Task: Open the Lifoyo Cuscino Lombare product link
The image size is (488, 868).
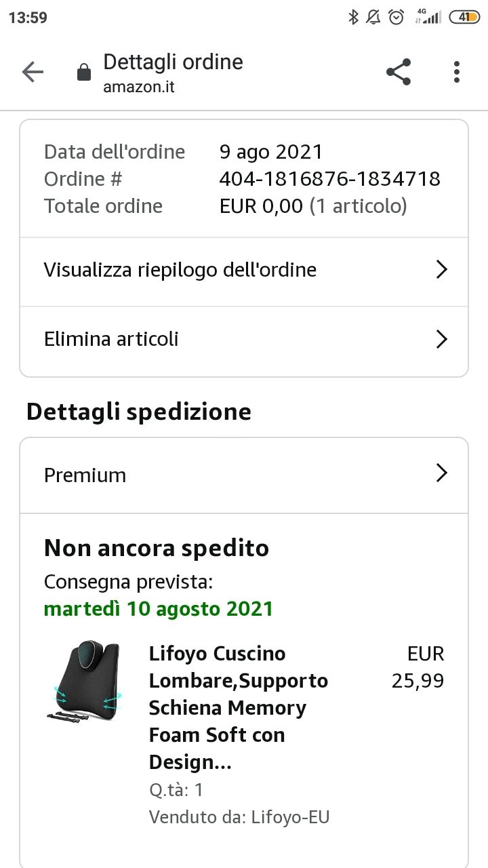Action: [x=239, y=708]
